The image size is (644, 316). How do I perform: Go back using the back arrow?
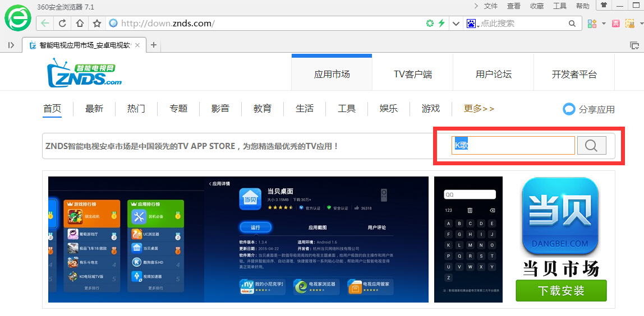45,24
